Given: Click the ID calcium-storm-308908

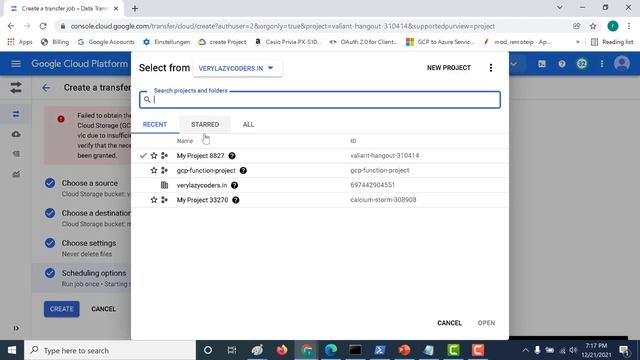Looking at the screenshot, I should tap(383, 200).
